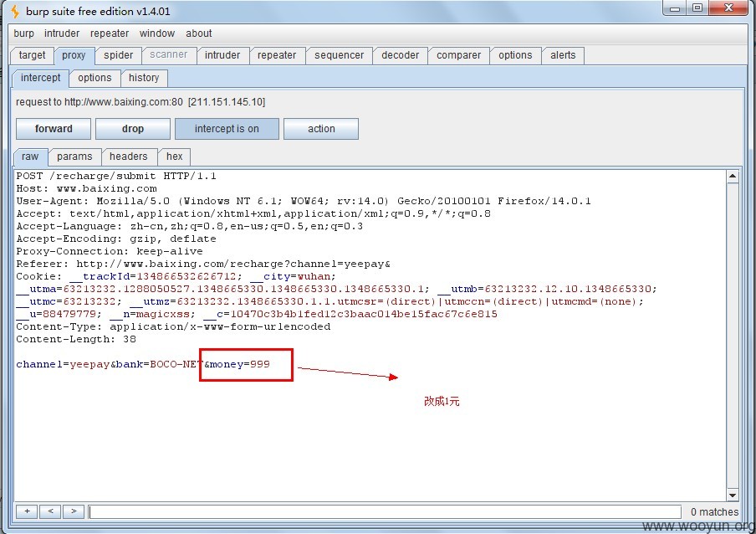Switch to the headers view tab
756x534 pixels.
[128, 157]
